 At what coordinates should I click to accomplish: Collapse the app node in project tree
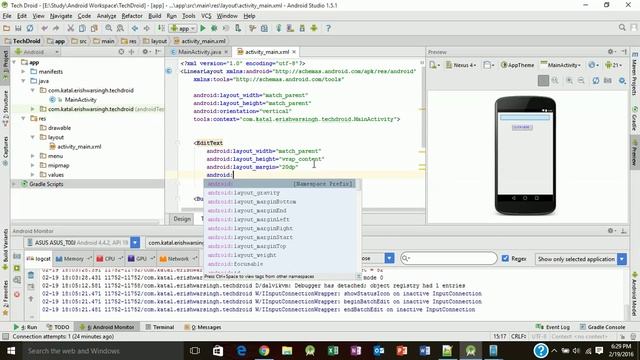(15, 62)
